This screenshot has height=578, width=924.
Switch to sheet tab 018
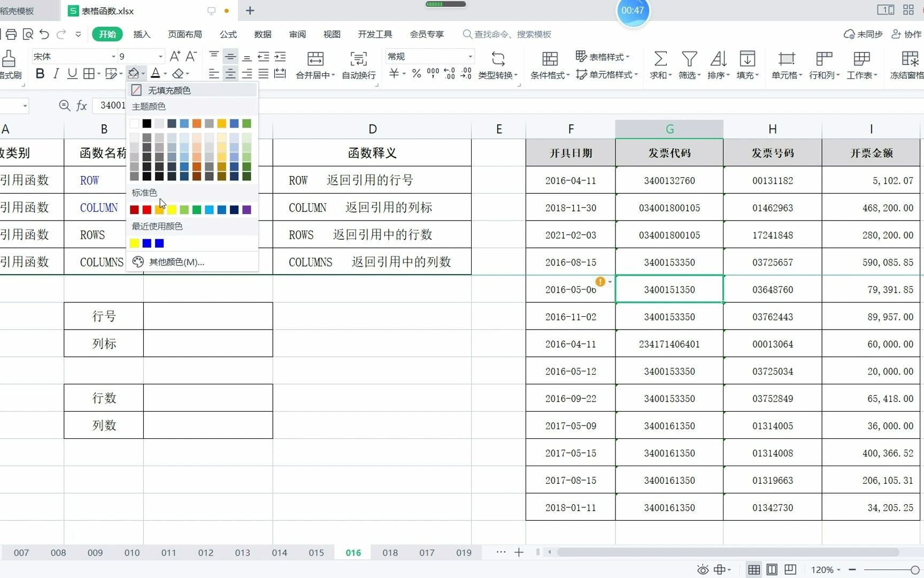coord(390,552)
